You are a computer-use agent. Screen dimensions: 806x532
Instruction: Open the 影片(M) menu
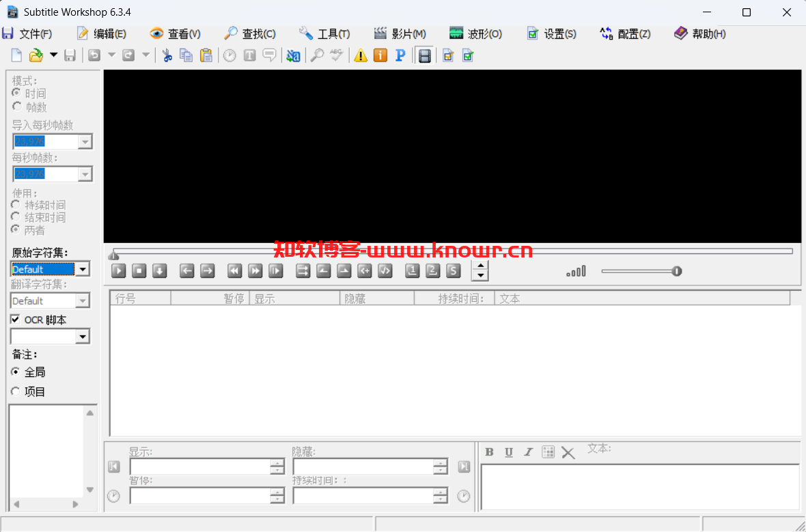(x=400, y=34)
